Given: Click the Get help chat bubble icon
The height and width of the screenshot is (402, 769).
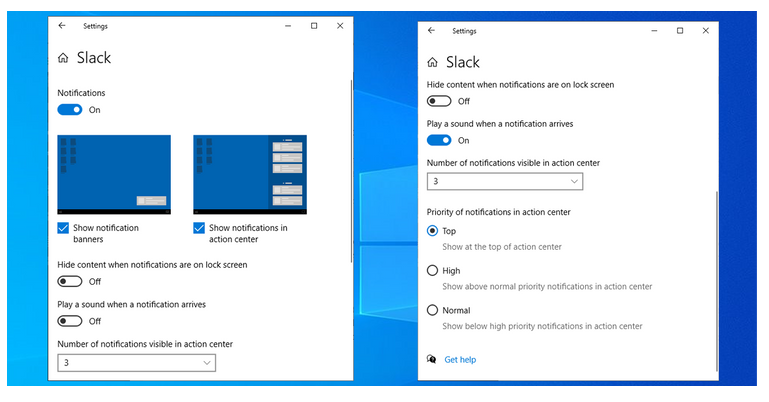Looking at the screenshot, I should coord(432,359).
